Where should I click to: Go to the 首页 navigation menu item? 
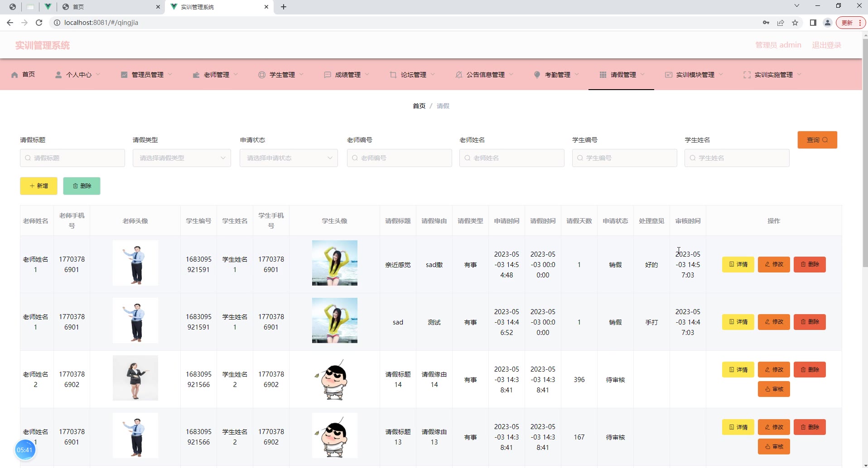tap(23, 75)
